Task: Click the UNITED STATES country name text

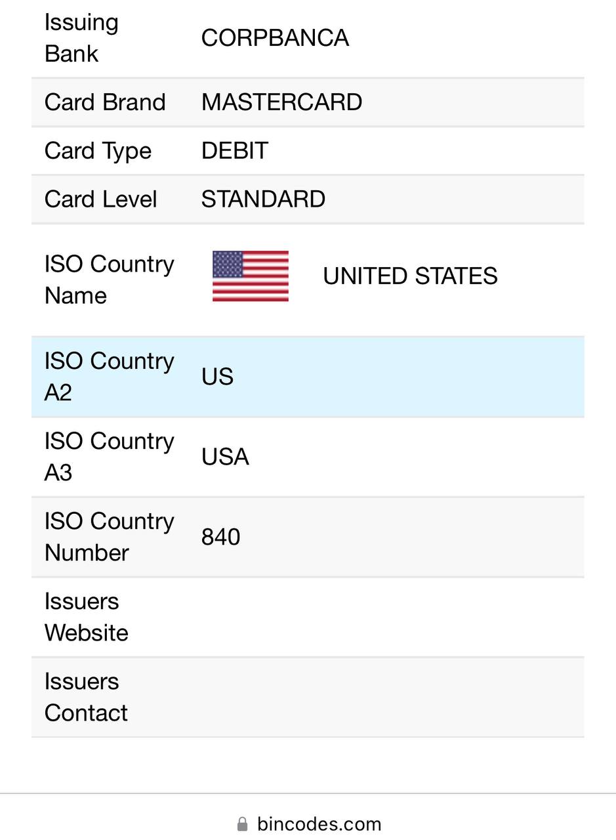Action: tap(411, 276)
